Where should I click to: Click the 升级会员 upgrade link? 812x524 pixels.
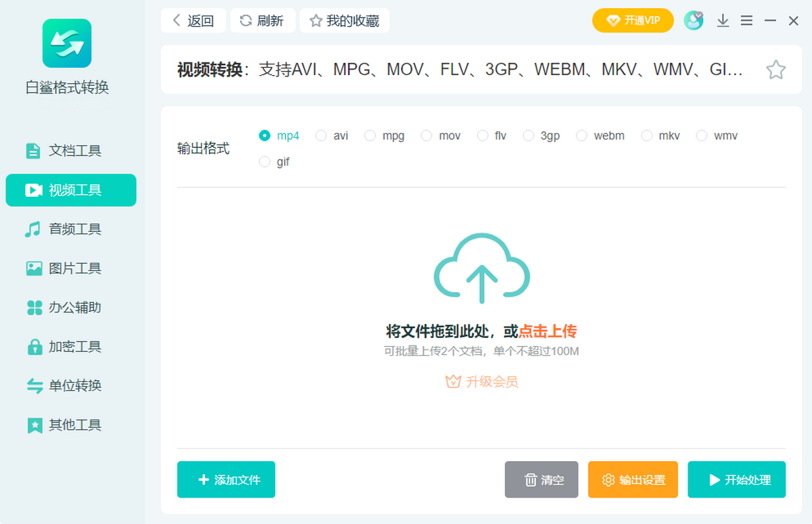[x=482, y=382]
